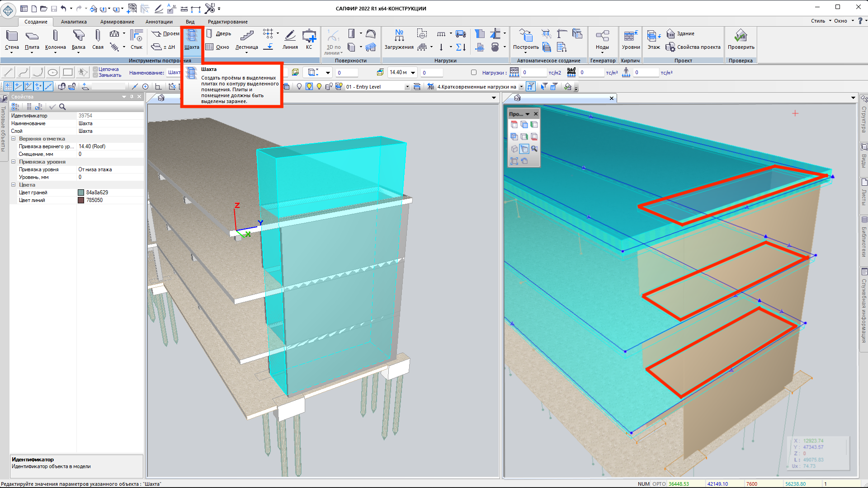
Task: Open the Этаж storey tool
Action: pyautogui.click(x=653, y=39)
